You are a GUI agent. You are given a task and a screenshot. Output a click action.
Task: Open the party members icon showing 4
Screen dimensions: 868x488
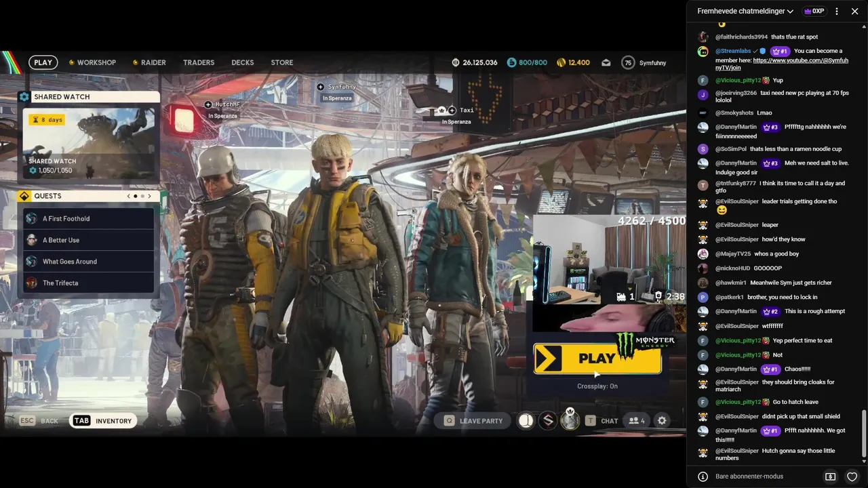[637, 421]
